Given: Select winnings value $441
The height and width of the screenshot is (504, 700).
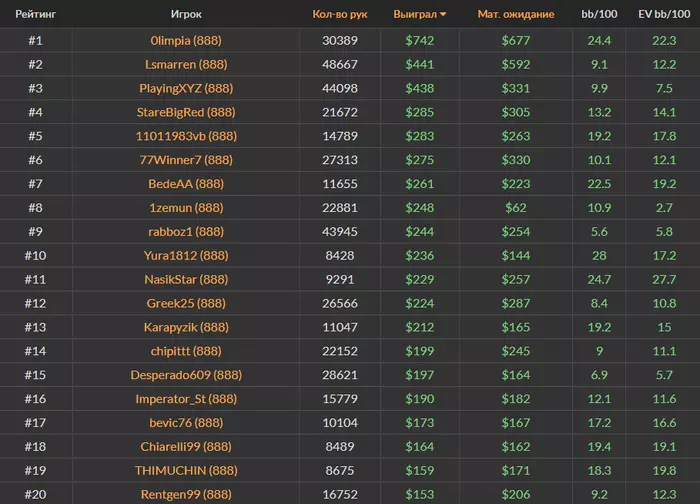Looking at the screenshot, I should point(419,64).
